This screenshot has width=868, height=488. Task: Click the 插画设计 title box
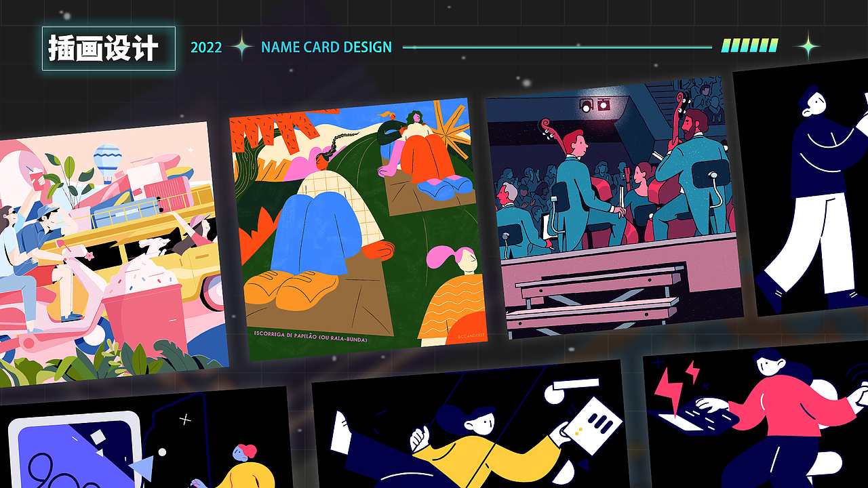click(108, 48)
